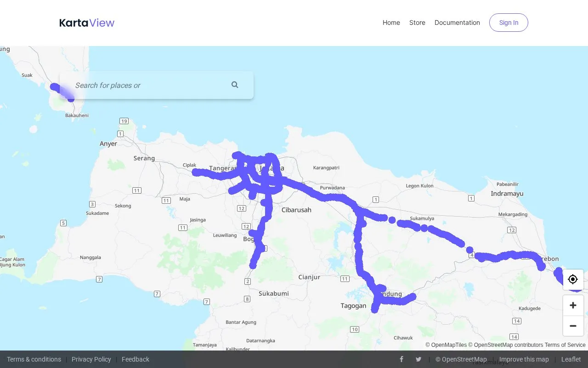The image size is (588, 368).
Task: Open the Documentation menu item
Action: (x=457, y=23)
